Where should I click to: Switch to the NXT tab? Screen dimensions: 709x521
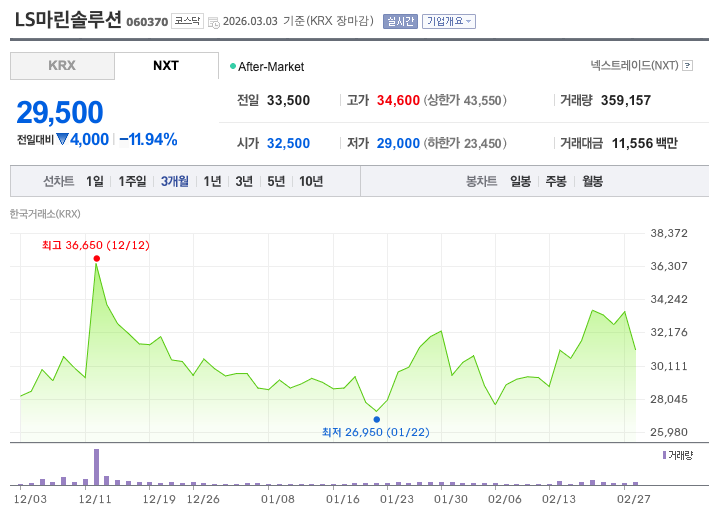point(166,66)
